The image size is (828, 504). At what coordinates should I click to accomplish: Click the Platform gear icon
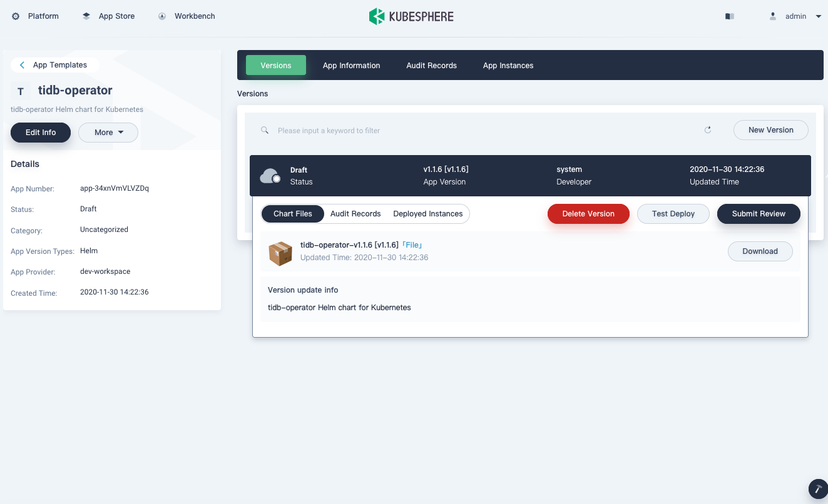[16, 16]
